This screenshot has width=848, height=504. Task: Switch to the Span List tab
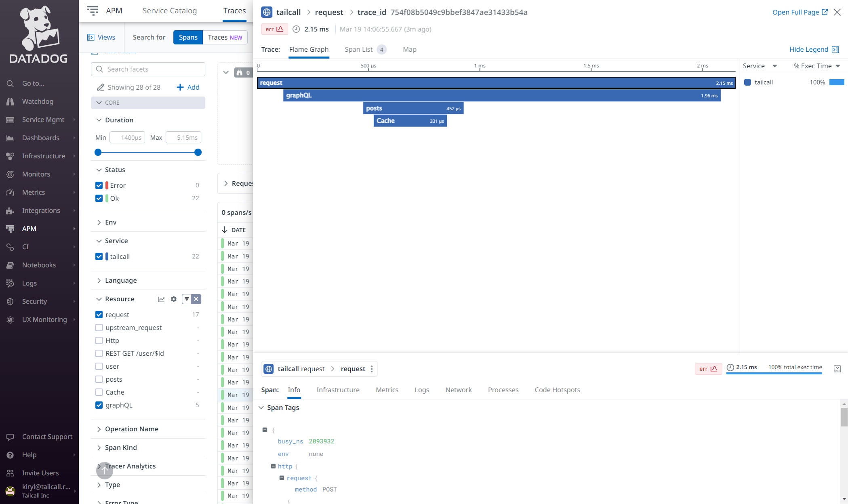click(x=358, y=49)
